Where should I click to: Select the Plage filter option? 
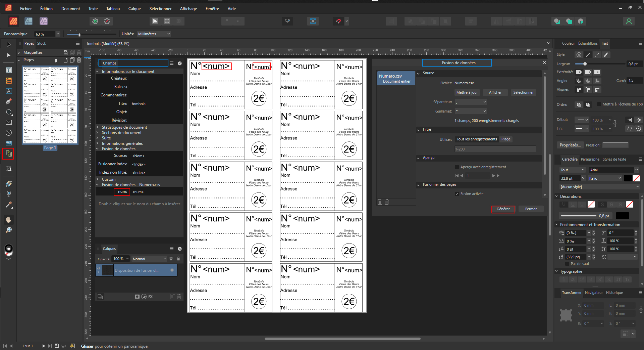click(506, 139)
